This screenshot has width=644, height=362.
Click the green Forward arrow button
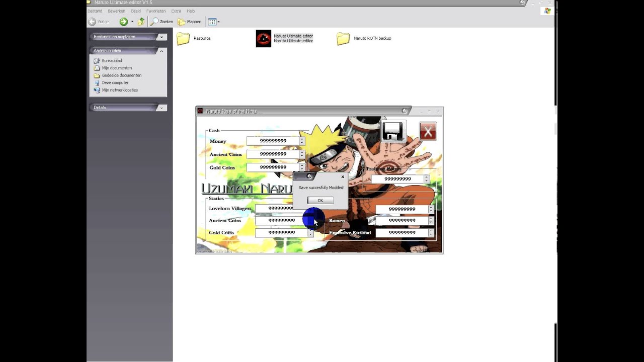[x=123, y=22]
